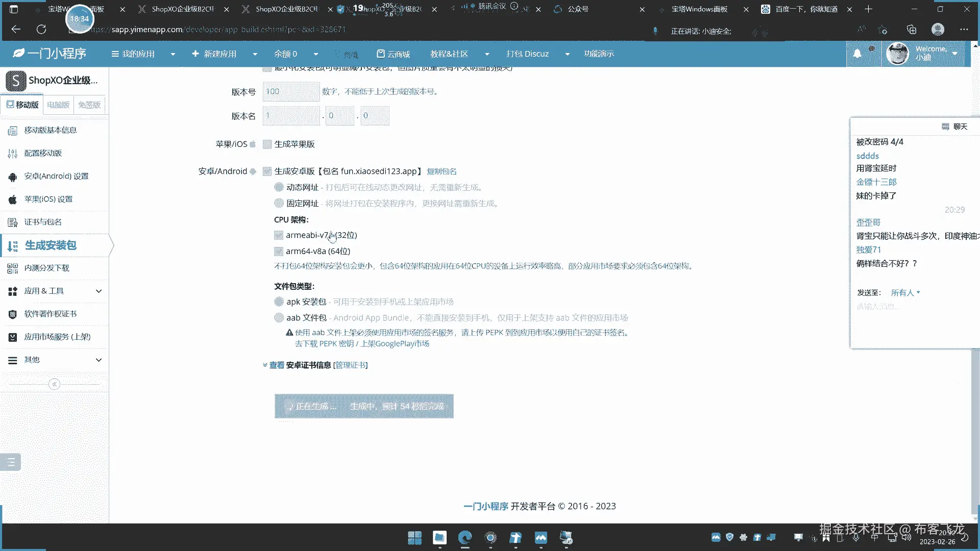
Task: Open the 功能演示 menu item
Action: (599, 54)
